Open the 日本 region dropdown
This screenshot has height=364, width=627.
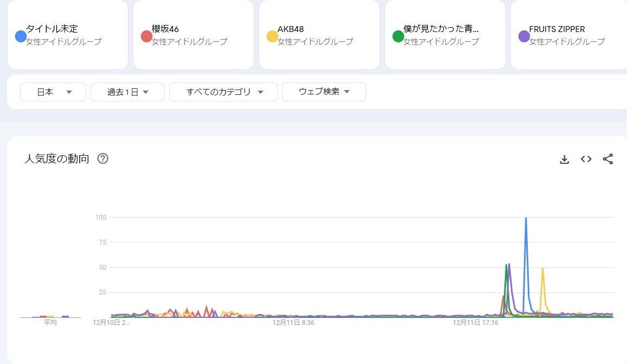[x=53, y=92]
